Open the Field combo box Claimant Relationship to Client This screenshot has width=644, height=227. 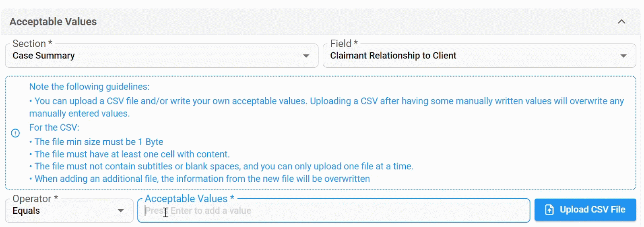point(479,56)
